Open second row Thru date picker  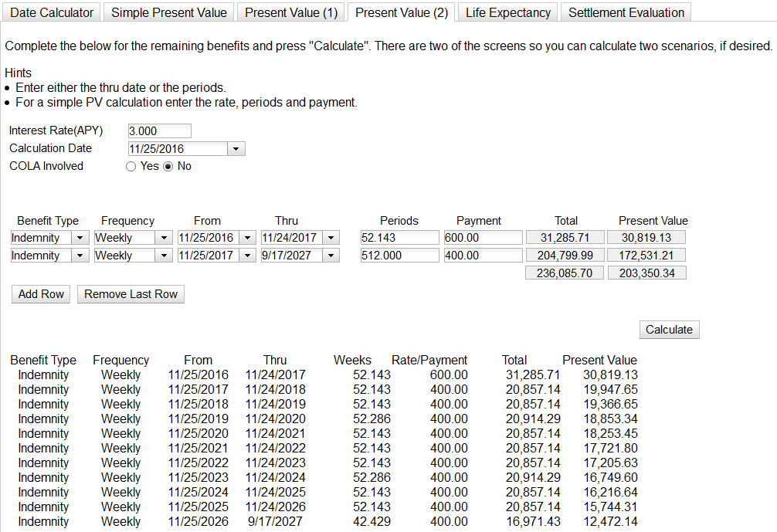(x=331, y=256)
